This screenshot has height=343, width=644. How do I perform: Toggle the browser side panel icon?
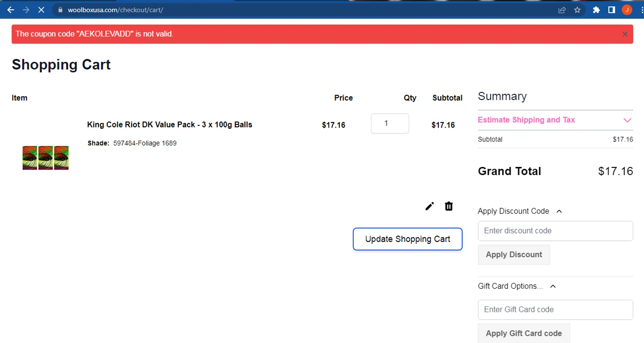(x=611, y=9)
